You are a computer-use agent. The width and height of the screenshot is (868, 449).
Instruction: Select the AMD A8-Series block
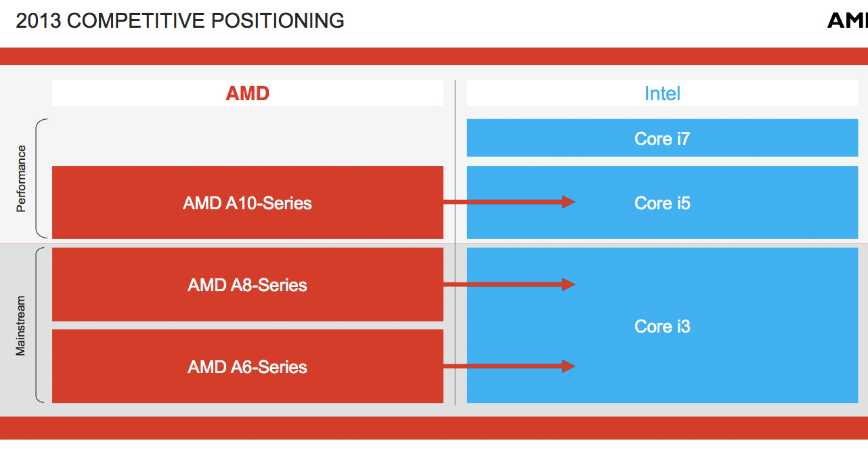[x=248, y=285]
